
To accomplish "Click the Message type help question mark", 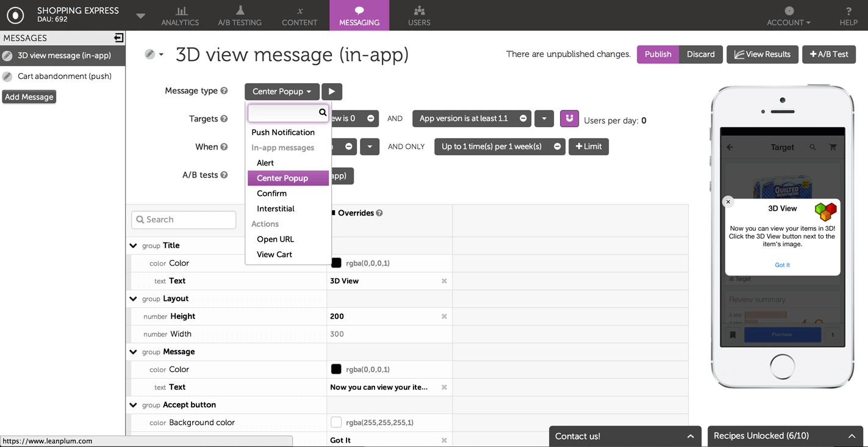I will [224, 91].
